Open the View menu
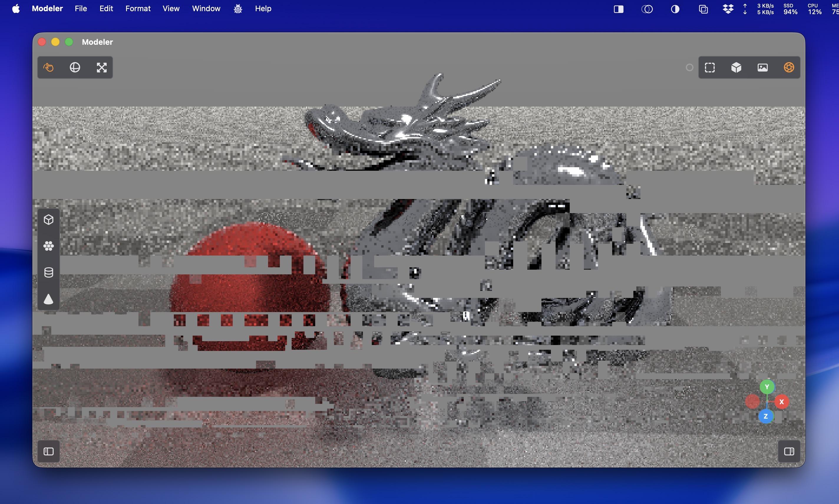Screen dimensions: 839x504 pos(171,9)
